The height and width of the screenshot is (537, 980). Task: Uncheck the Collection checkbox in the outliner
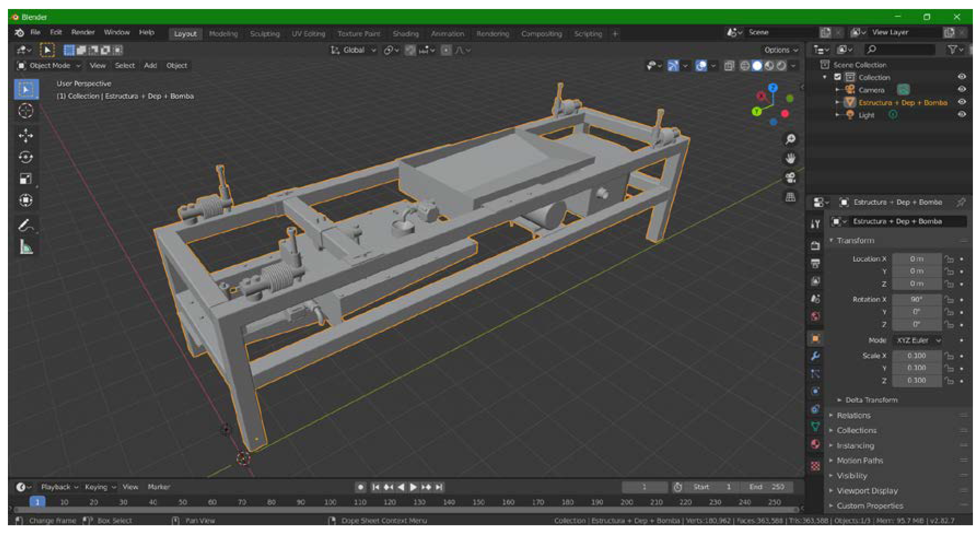pyautogui.click(x=837, y=77)
